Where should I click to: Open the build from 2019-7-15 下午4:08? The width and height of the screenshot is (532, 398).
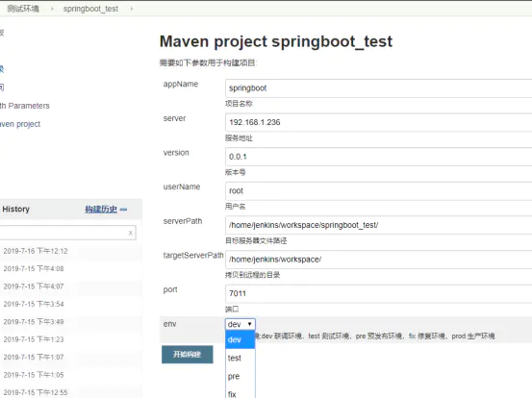click(34, 269)
